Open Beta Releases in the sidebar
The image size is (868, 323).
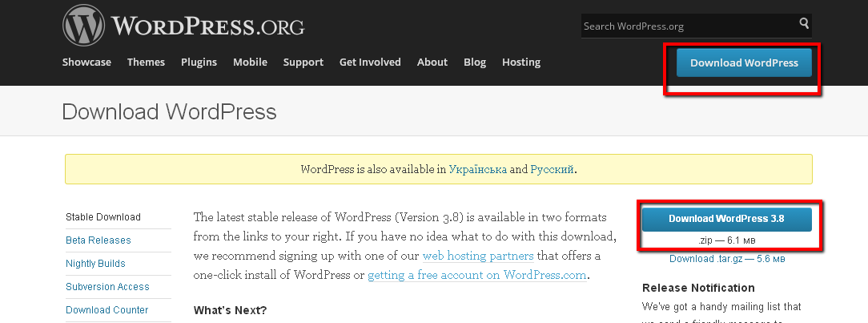pos(98,240)
